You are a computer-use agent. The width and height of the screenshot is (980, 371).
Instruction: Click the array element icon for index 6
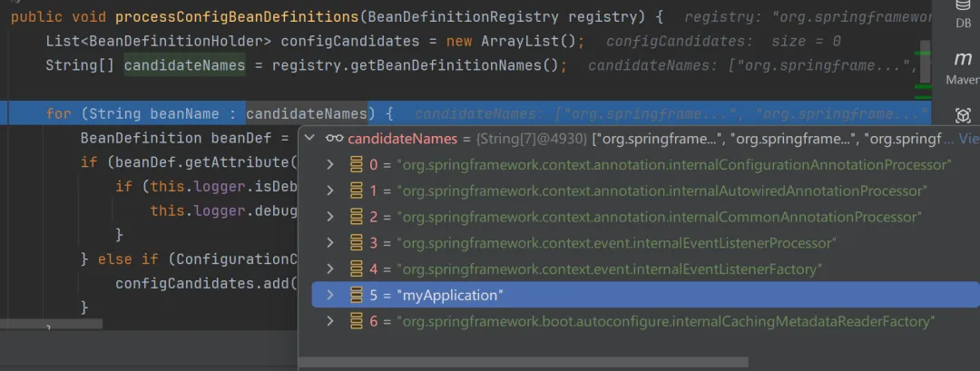tap(358, 321)
